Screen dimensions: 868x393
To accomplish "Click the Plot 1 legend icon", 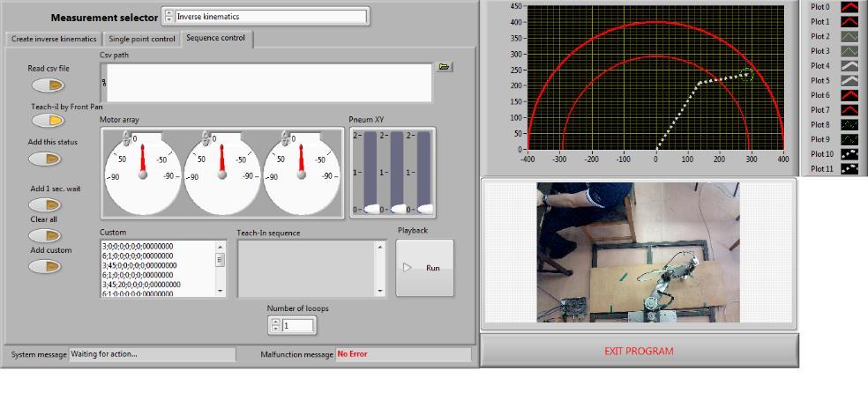I will (x=849, y=21).
